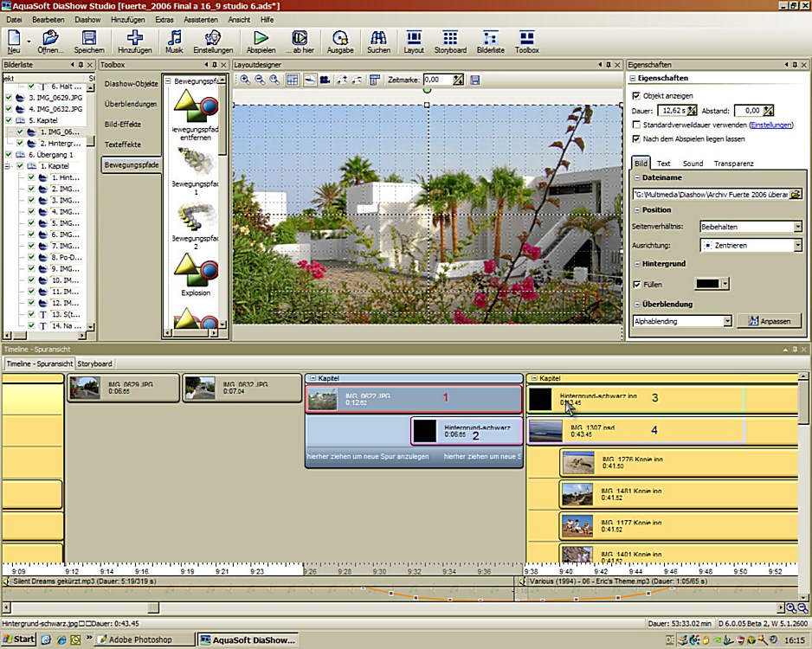Click the Hinzufügen plus icon

coord(134,38)
